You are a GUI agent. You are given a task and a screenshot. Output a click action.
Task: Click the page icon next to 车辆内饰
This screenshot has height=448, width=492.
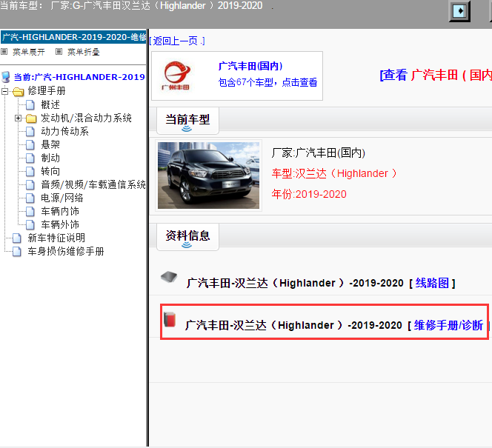coord(30,211)
